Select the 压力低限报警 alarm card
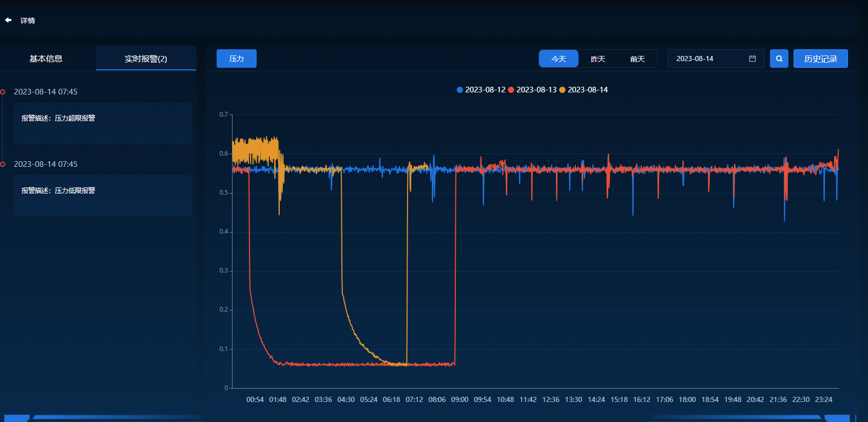 pyautogui.click(x=103, y=196)
